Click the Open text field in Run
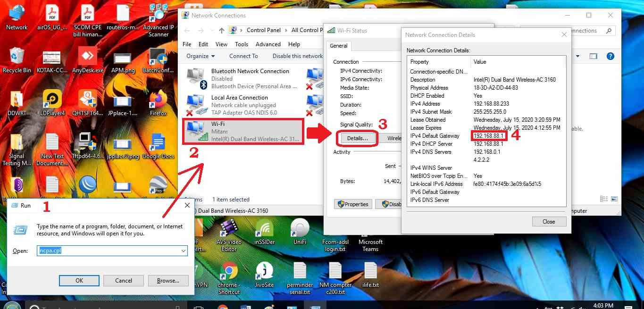Viewport: 644px width, 309px height. coord(109,251)
